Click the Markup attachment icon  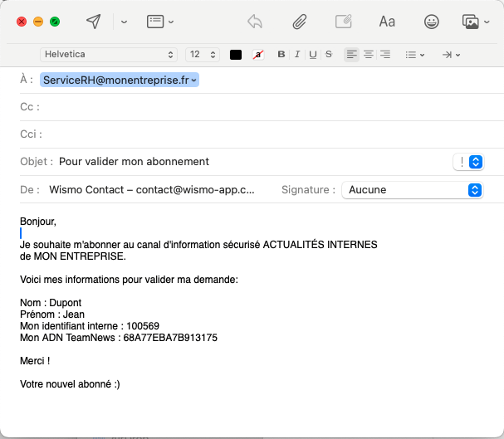coord(343,22)
